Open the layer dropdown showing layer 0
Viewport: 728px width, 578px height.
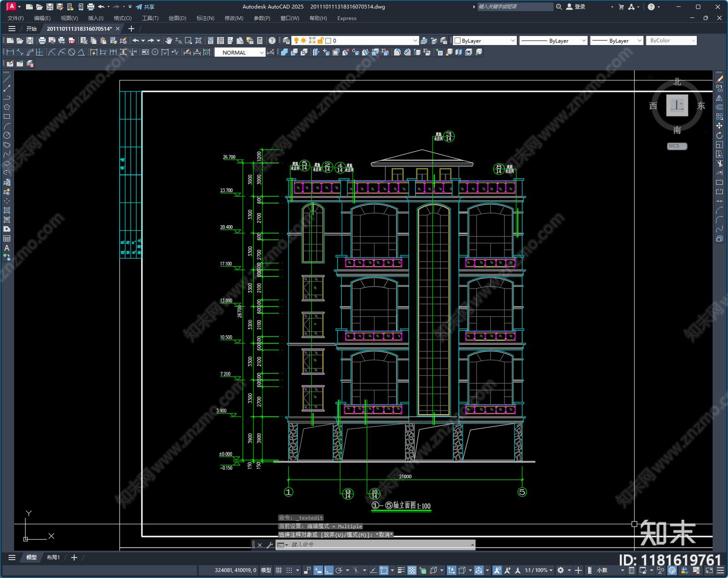coord(355,41)
